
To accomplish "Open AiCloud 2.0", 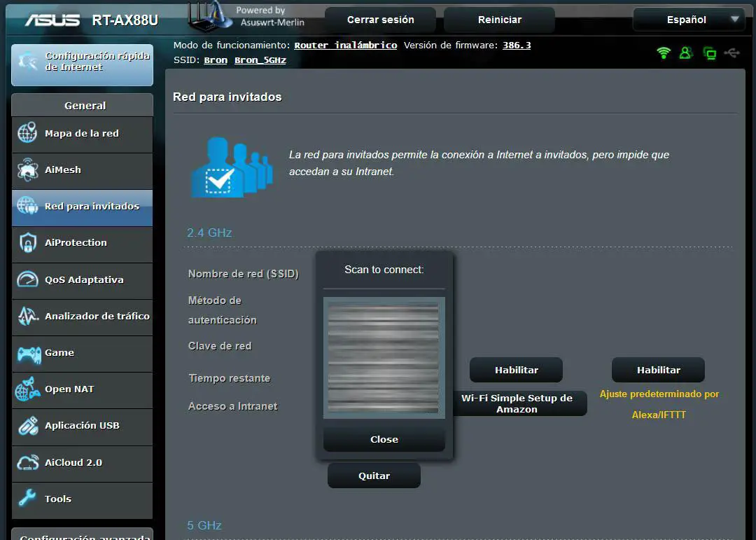I will pos(82,463).
